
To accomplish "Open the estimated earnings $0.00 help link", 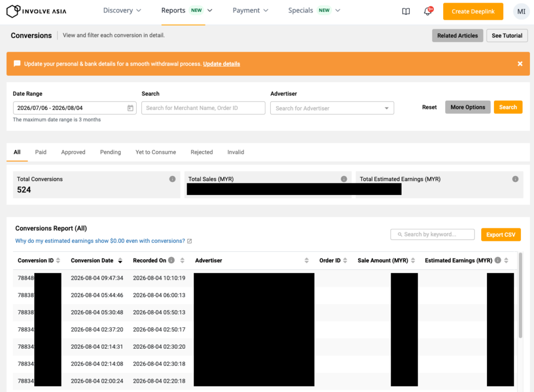I will tap(100, 241).
